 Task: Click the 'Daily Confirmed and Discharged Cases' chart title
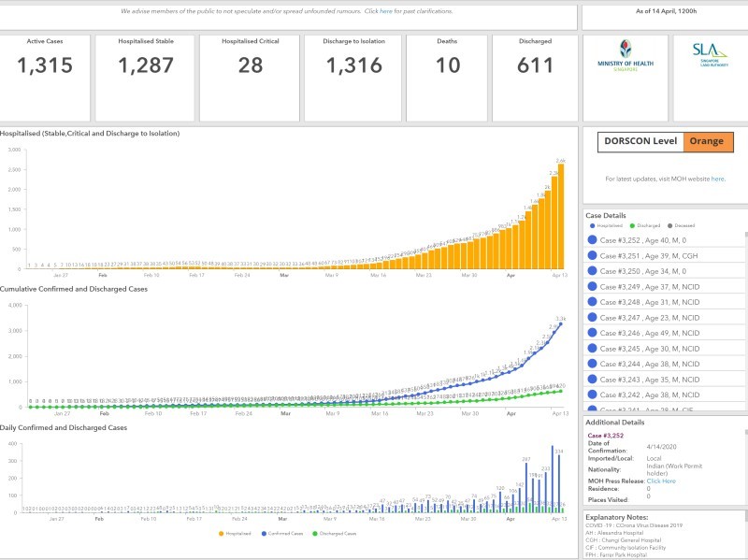click(64, 428)
